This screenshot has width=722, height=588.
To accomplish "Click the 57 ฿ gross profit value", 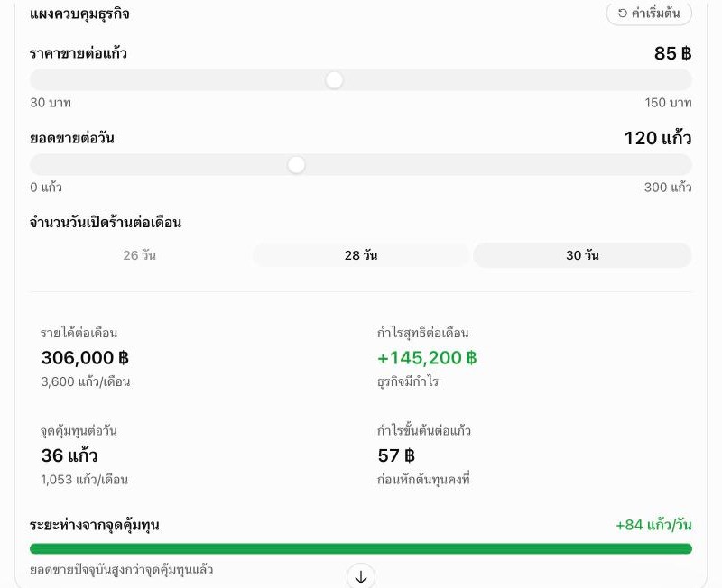I will pyautogui.click(x=396, y=455).
